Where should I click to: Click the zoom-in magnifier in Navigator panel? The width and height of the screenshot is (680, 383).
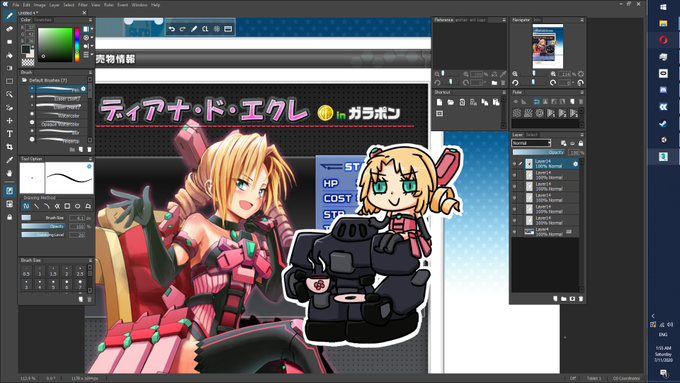[553, 74]
